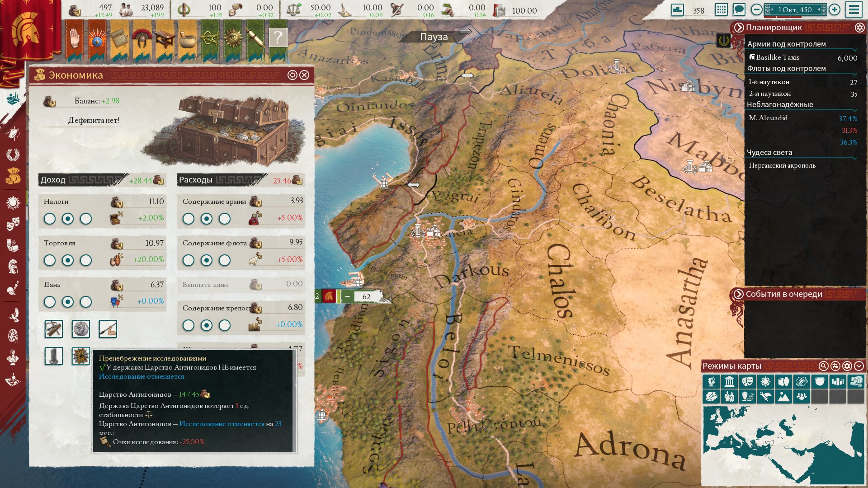This screenshot has height=488, width=868.
Task: Open the map search magnifier
Action: 824,366
